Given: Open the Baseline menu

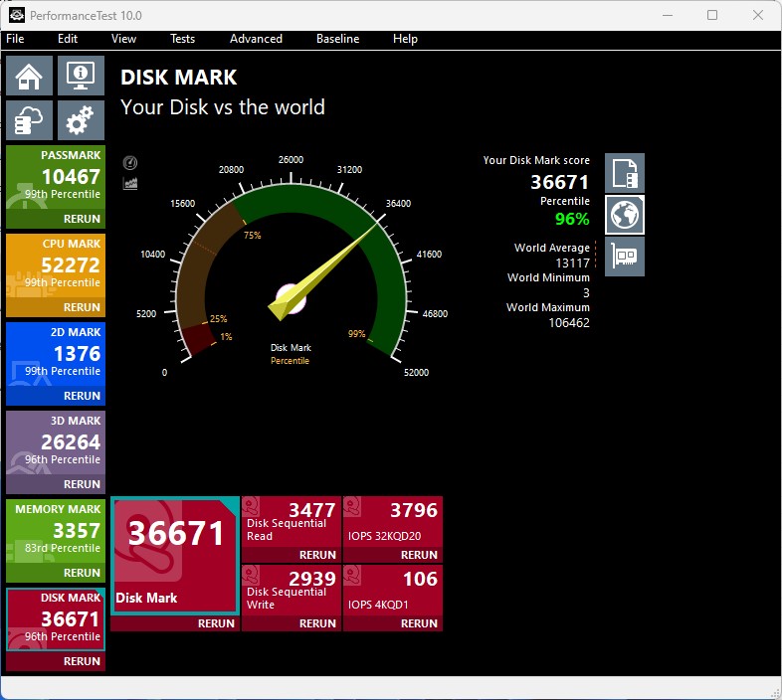Looking at the screenshot, I should [337, 39].
